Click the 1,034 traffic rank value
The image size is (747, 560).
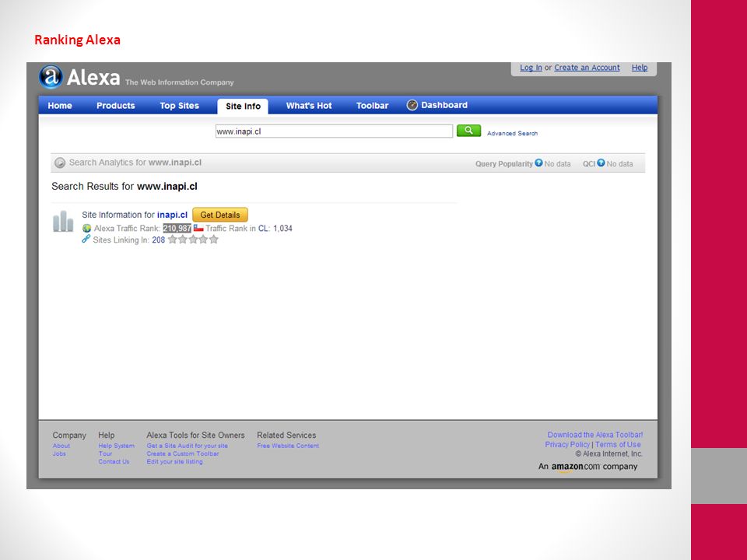pos(282,229)
